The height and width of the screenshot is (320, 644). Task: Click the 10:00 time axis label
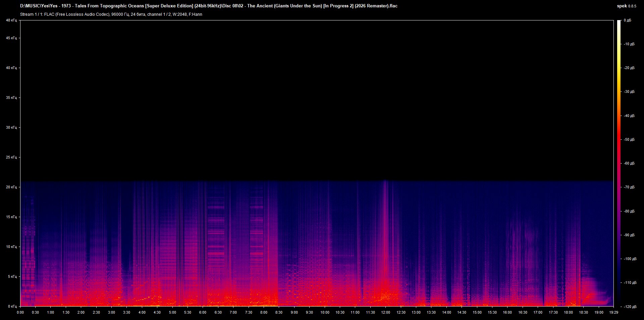coord(325,312)
